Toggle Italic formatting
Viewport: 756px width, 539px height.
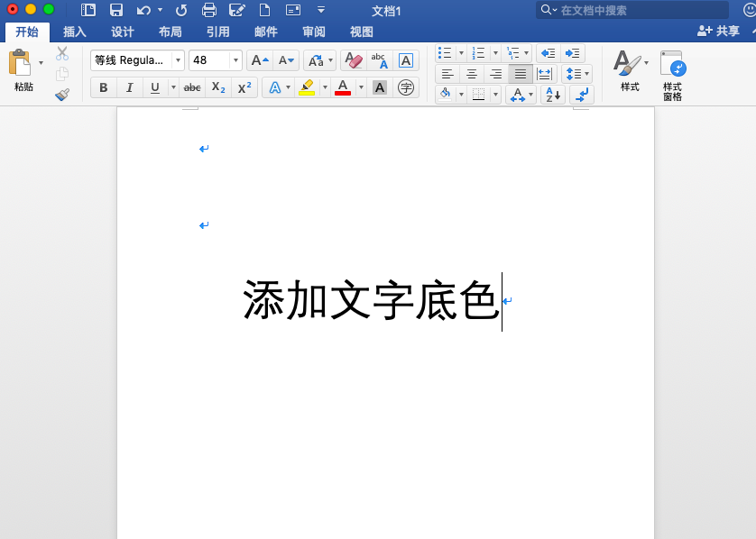(x=129, y=87)
